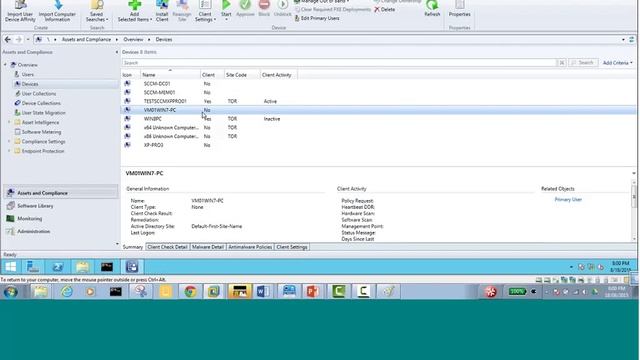Viewport: 640px width, 360px height.
Task: Refresh the devices list
Action: [x=432, y=9]
